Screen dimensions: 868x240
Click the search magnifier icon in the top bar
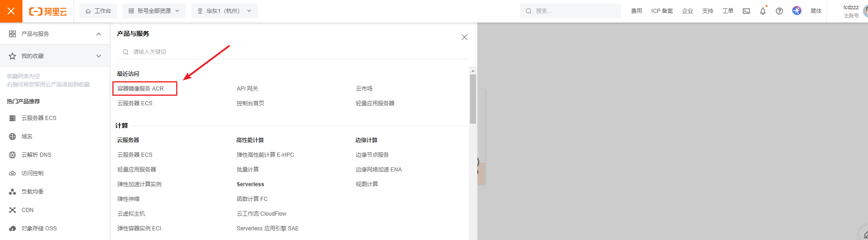click(529, 11)
